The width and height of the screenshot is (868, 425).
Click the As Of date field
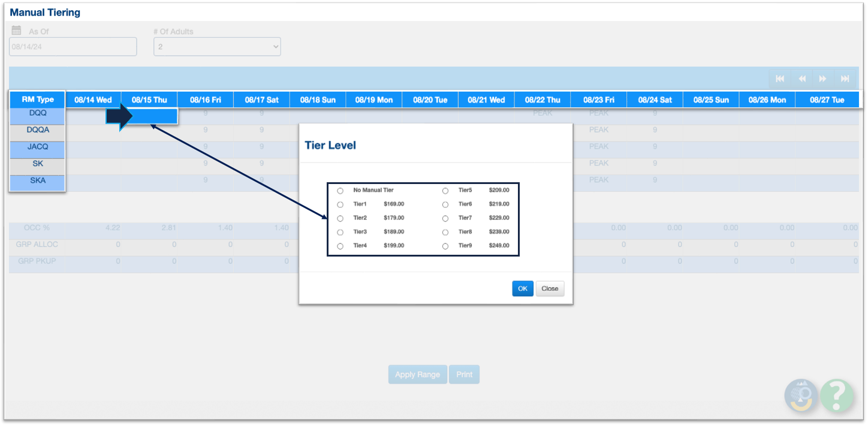73,47
